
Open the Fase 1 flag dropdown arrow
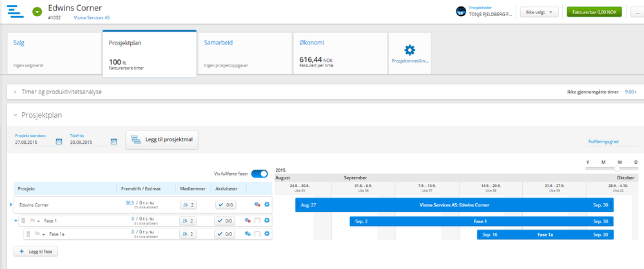pos(38,221)
